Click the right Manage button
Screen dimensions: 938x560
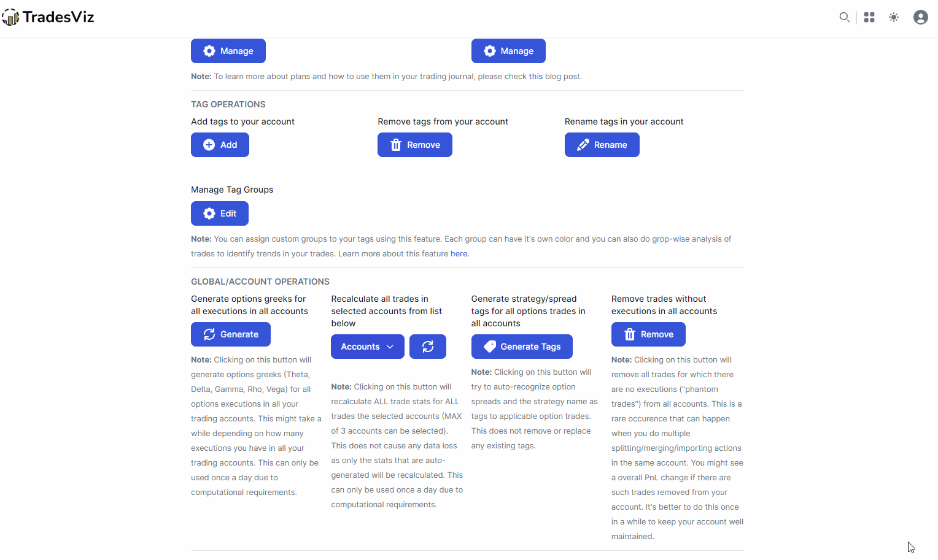pyautogui.click(x=508, y=51)
